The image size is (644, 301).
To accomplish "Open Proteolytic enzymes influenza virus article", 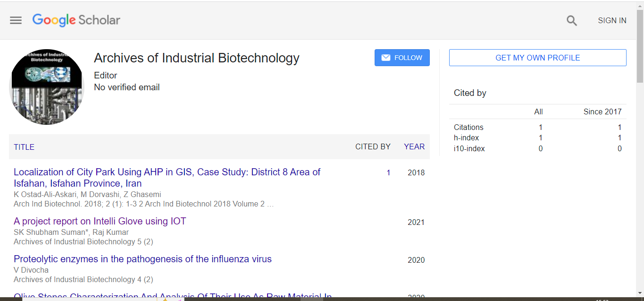I will pos(142,259).
